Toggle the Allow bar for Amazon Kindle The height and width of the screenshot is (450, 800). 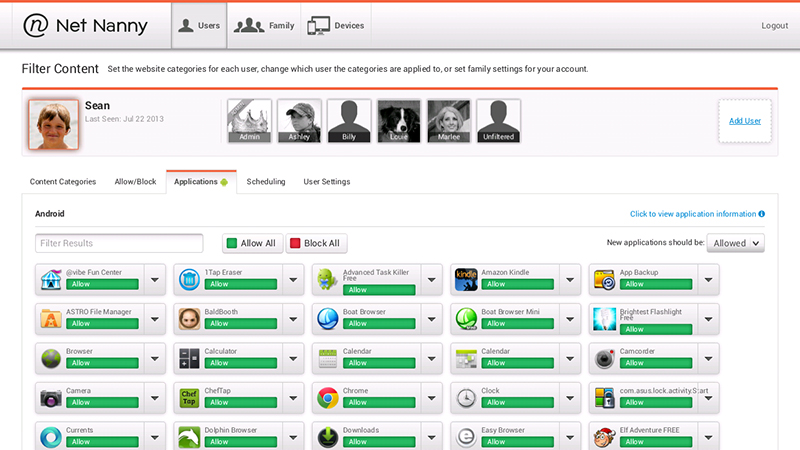(x=517, y=284)
